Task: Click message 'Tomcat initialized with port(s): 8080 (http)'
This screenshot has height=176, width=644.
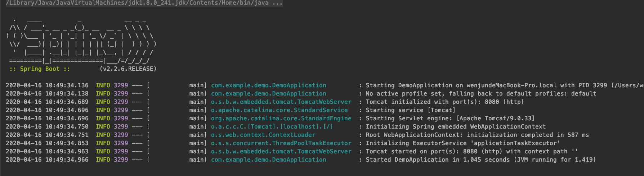Action: (x=445, y=102)
